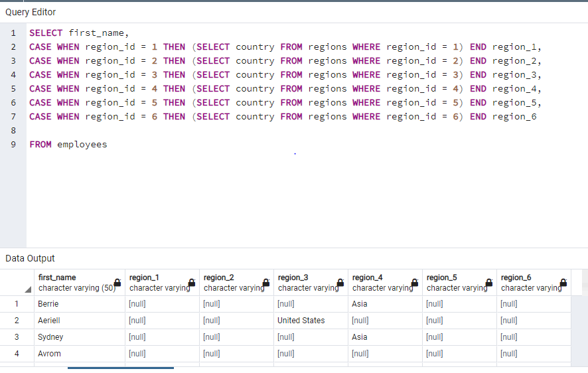
Task: Click the region_5 null cell in Berrie's row
Action: click(x=459, y=304)
